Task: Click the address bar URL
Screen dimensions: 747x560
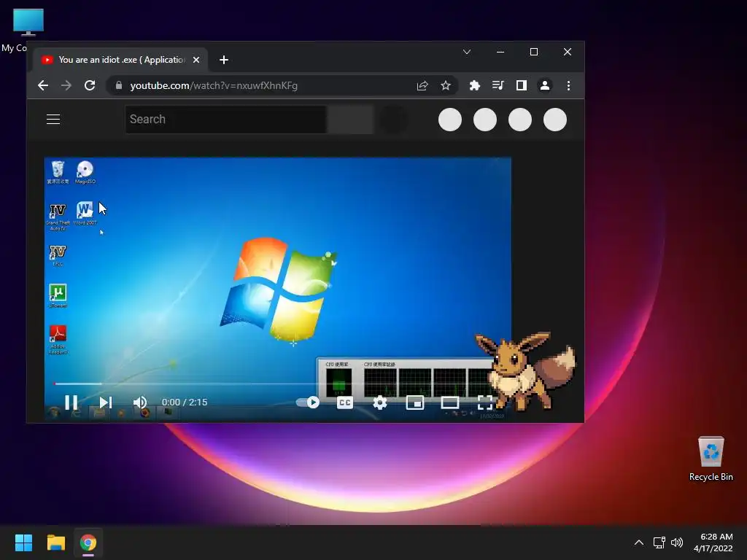Action: (x=214, y=86)
